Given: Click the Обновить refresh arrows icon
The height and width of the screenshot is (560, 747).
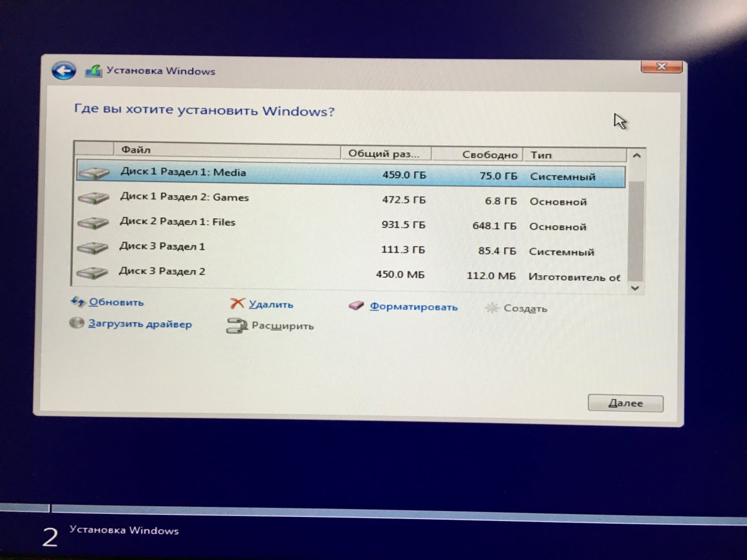Looking at the screenshot, I should 78,302.
